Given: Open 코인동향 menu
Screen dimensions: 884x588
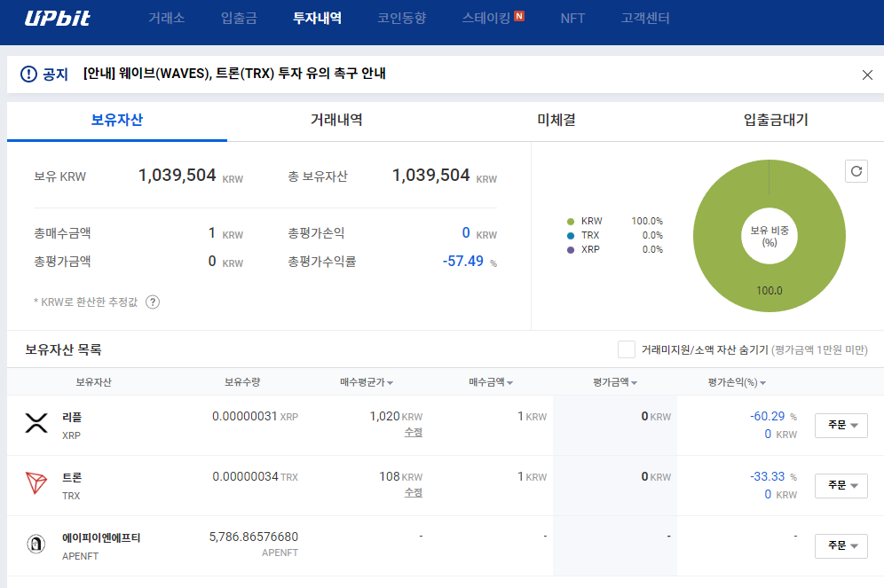Looking at the screenshot, I should click(402, 18).
